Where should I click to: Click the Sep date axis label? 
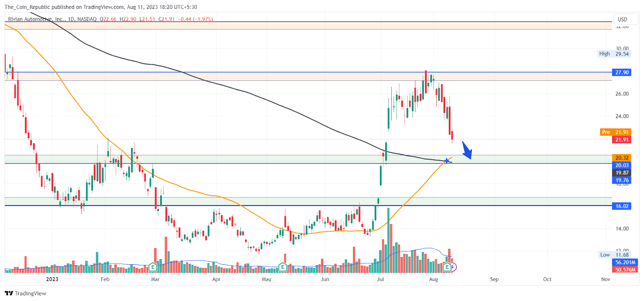(x=494, y=279)
